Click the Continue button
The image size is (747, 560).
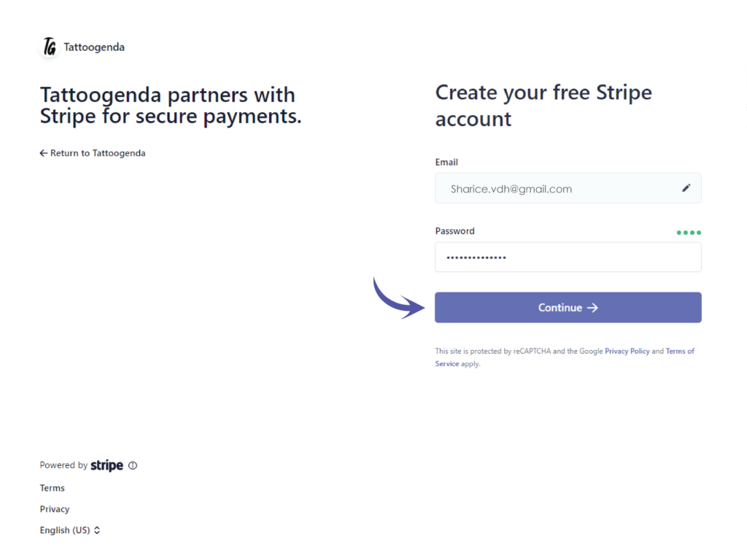[x=568, y=308]
